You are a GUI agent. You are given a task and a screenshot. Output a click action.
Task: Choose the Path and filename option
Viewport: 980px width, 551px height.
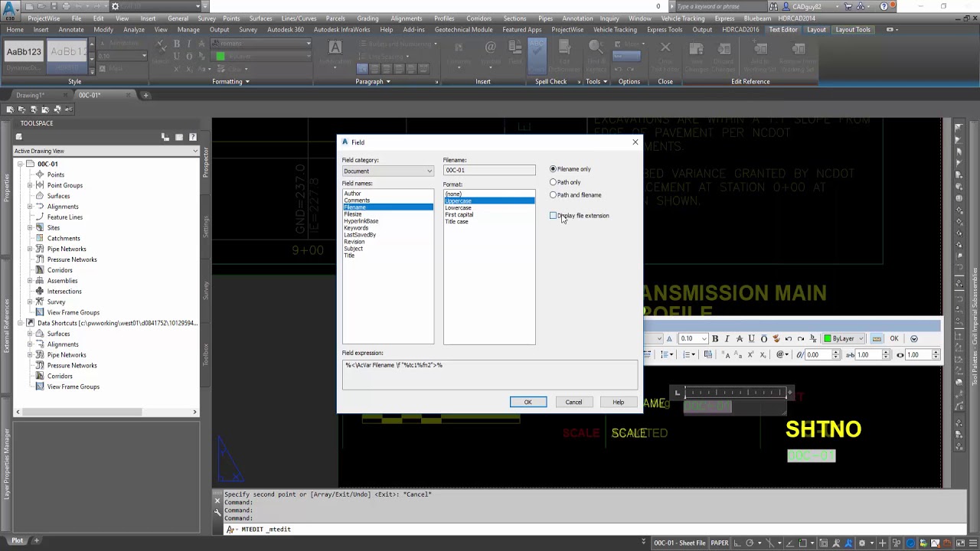pos(553,195)
